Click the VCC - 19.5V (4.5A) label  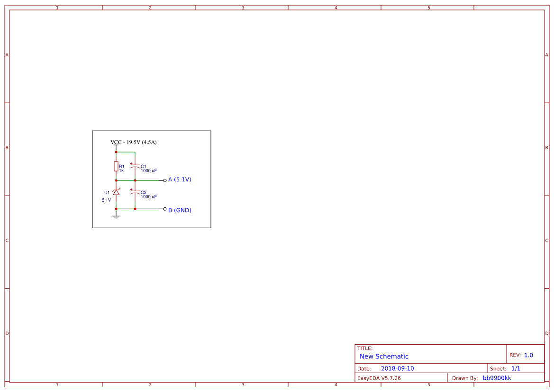(133, 142)
